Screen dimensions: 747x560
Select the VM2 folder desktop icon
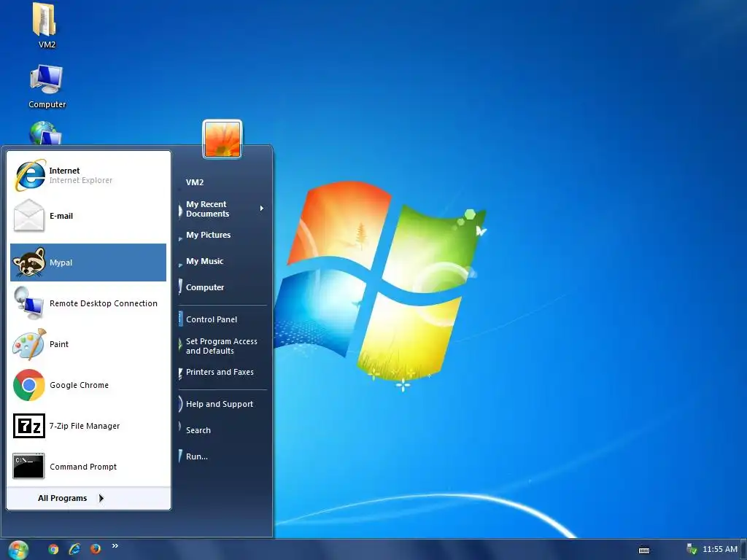[46, 26]
